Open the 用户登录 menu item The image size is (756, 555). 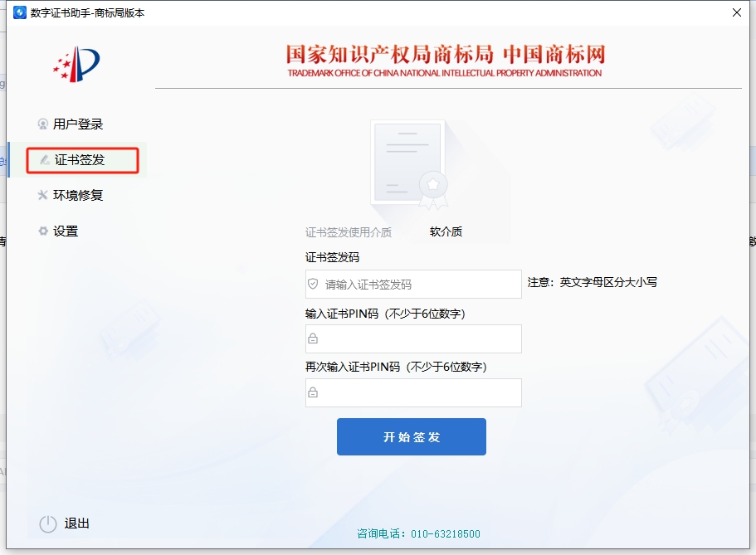(x=78, y=124)
